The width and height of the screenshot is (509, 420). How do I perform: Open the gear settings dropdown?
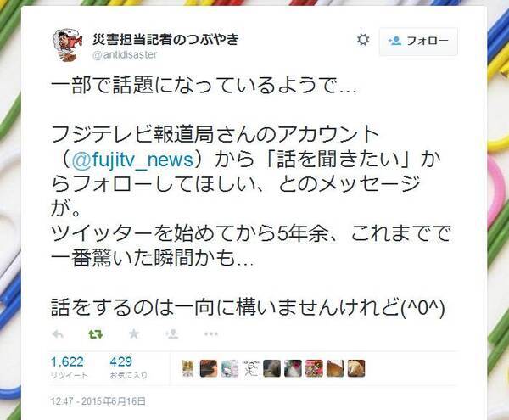pos(363,40)
